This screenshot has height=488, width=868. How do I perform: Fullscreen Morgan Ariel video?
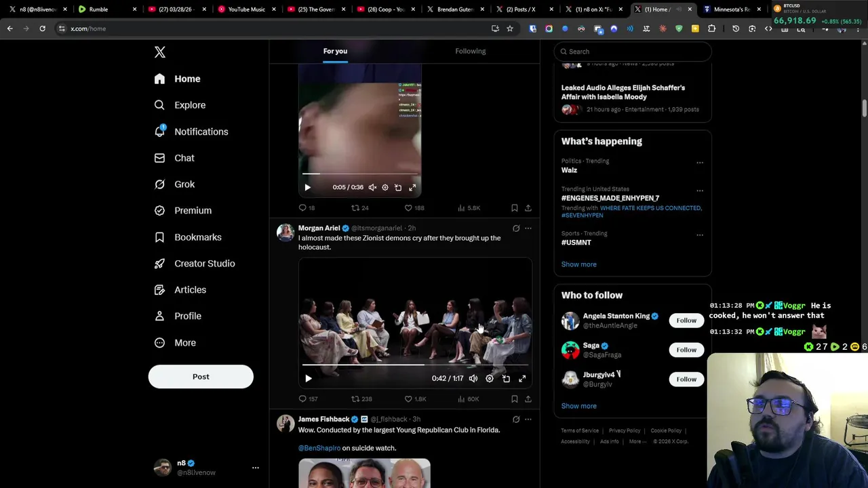(522, 379)
